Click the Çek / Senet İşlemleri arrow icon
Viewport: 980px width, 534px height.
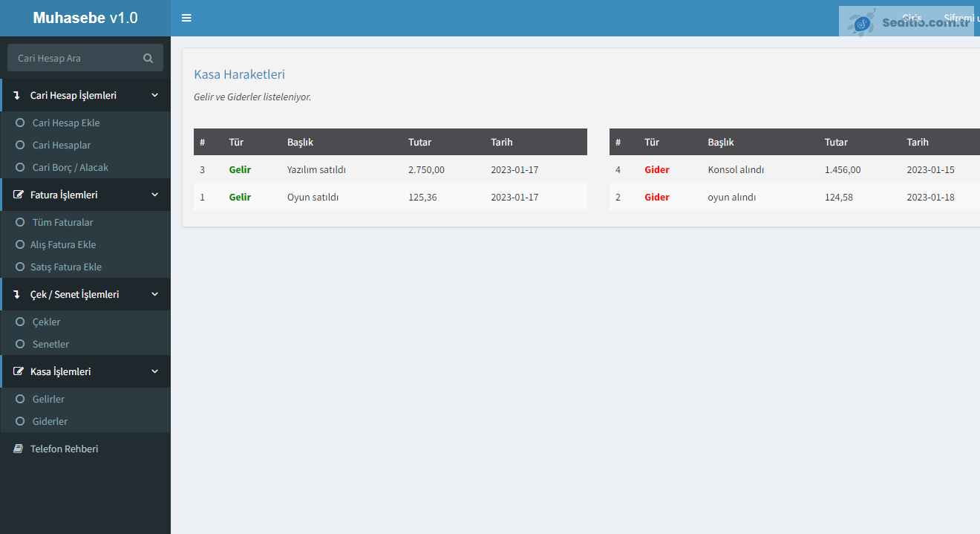tap(17, 294)
